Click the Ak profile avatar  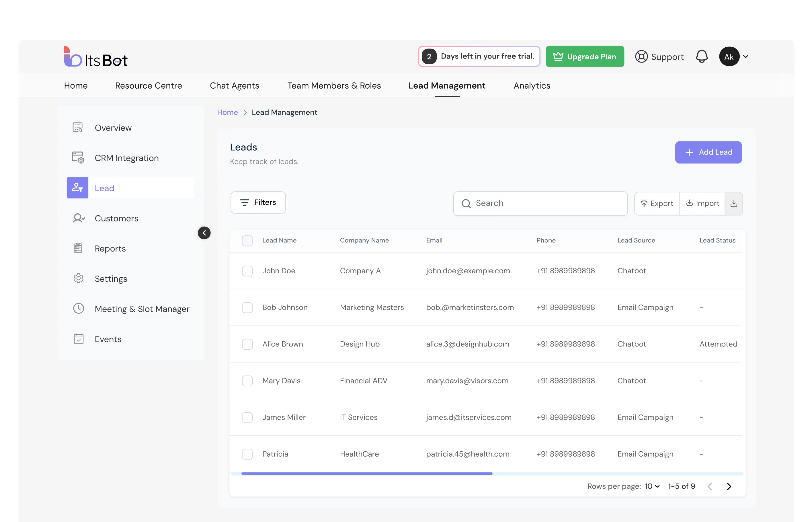coord(729,57)
